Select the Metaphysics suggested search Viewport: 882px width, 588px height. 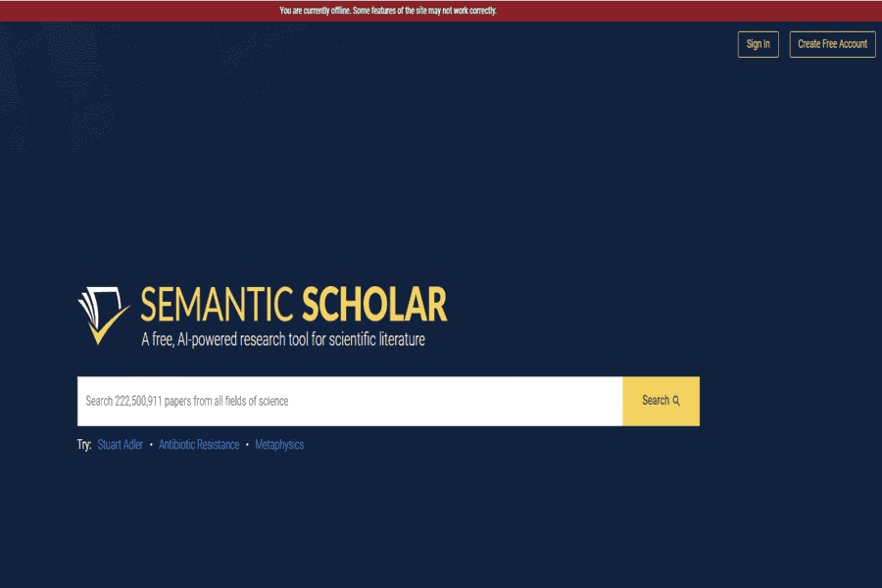tap(279, 445)
